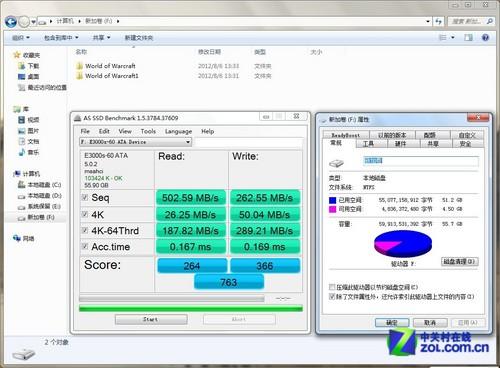Switch to the 工具 tab in properties dialog
Image resolution: width=500 pixels, height=368 pixels.
click(369, 144)
